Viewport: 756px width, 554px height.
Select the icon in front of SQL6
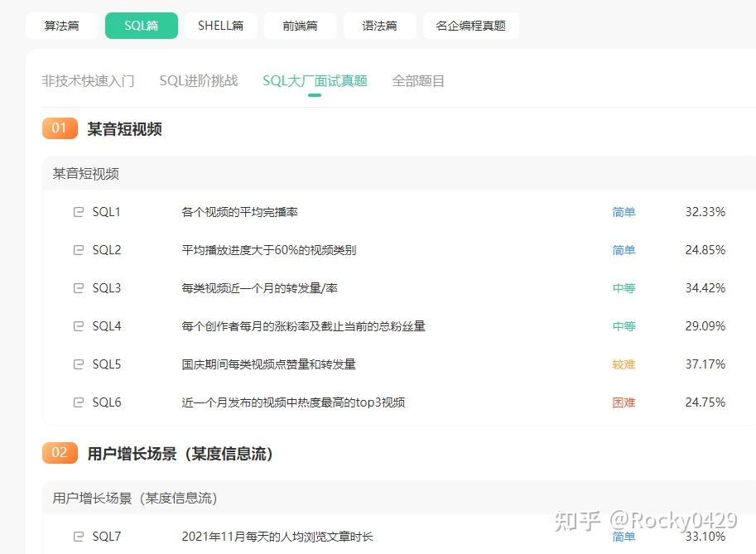pos(78,402)
